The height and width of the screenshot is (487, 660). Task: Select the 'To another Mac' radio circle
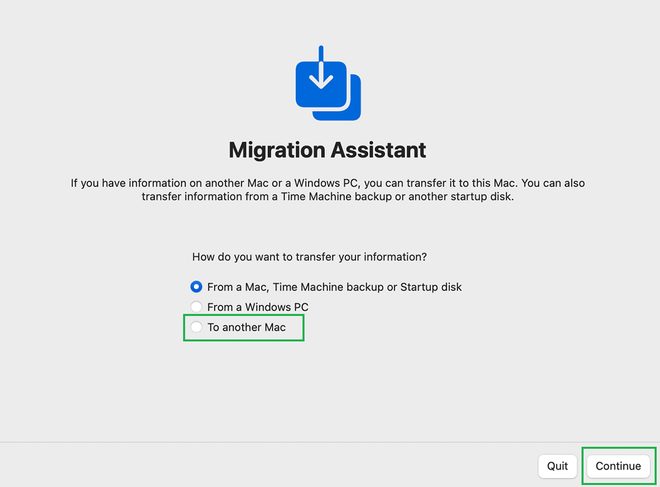click(196, 327)
